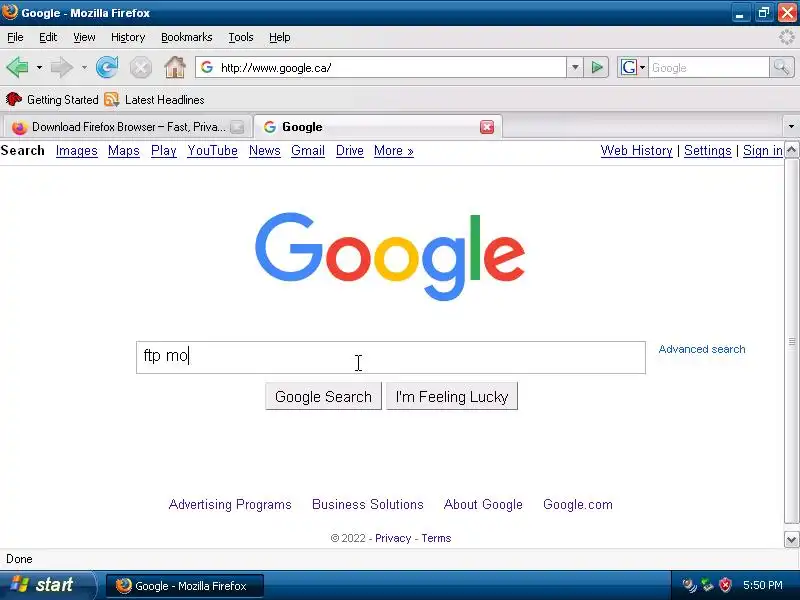Click the scrollbar up arrow

(791, 150)
